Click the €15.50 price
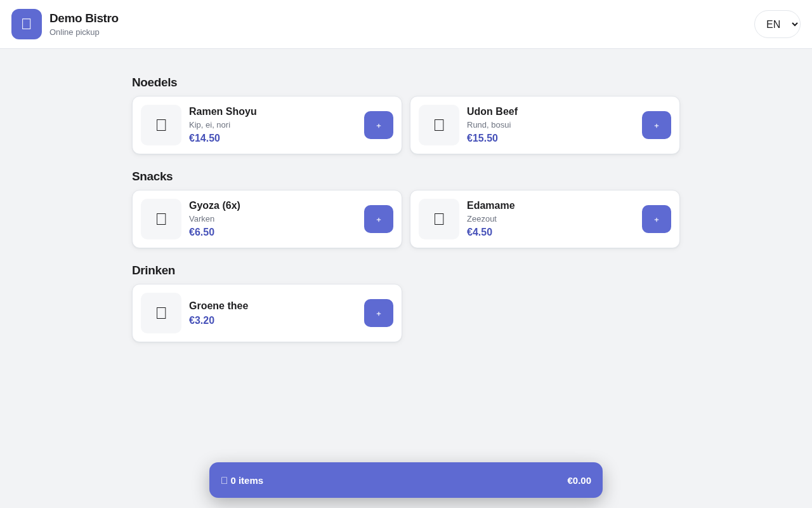812x508 pixels. [x=482, y=138]
